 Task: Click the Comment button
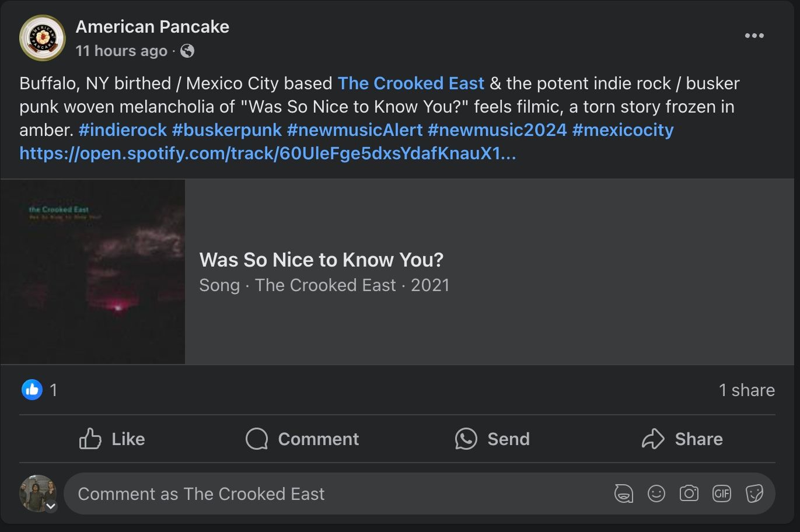[302, 439]
